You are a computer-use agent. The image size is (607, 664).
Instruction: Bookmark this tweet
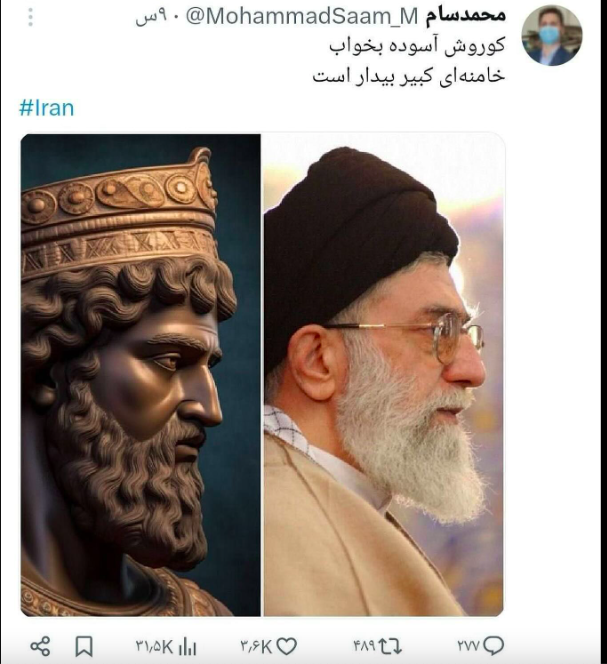click(x=84, y=647)
